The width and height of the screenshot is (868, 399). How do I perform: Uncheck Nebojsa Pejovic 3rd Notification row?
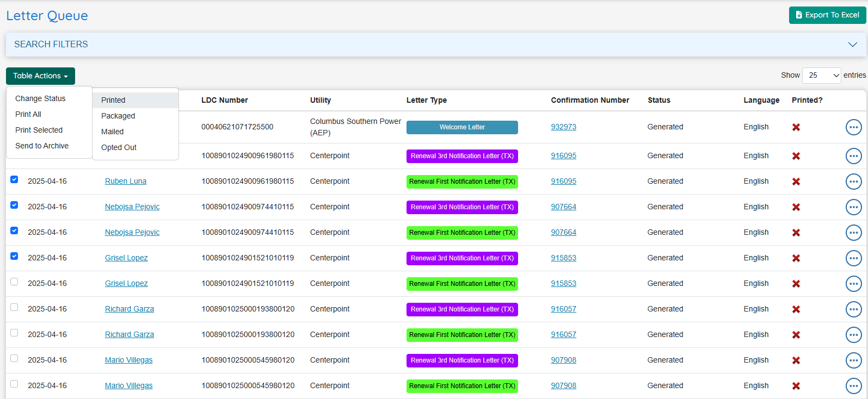pyautogui.click(x=14, y=205)
